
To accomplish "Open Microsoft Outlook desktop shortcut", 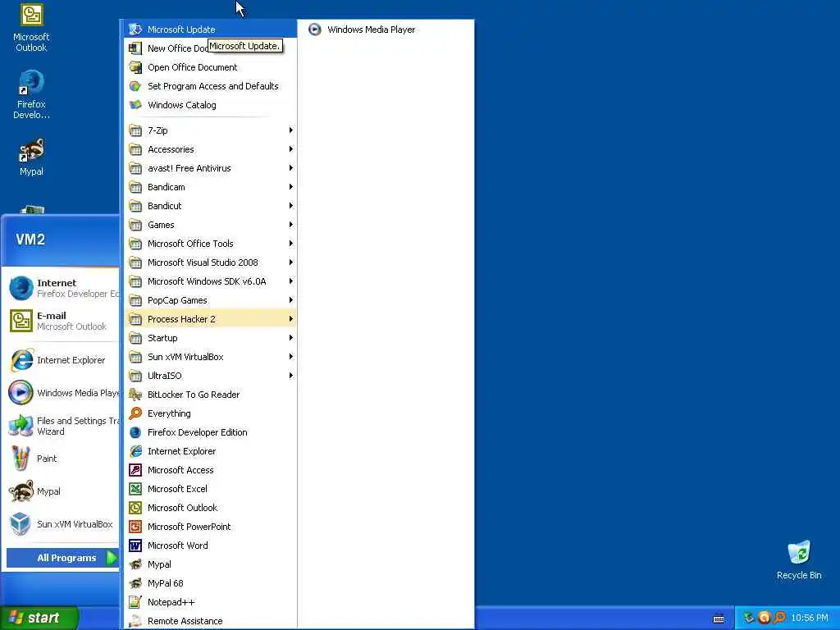I will [x=31, y=27].
